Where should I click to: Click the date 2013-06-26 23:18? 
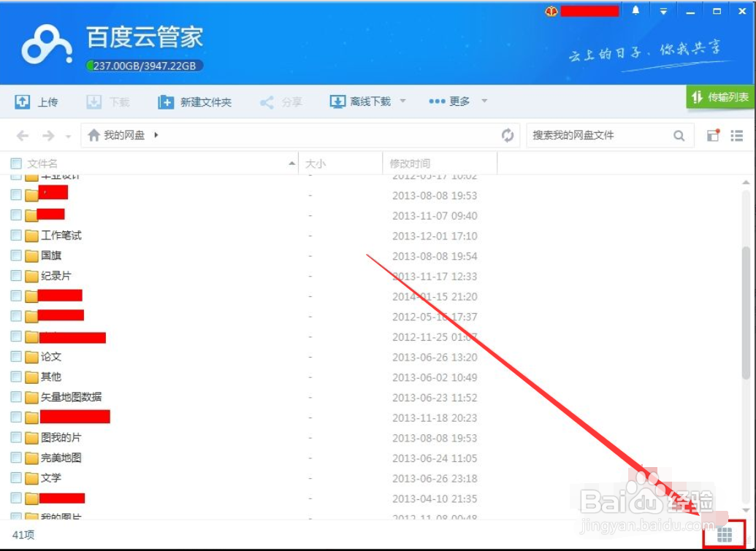click(435, 479)
